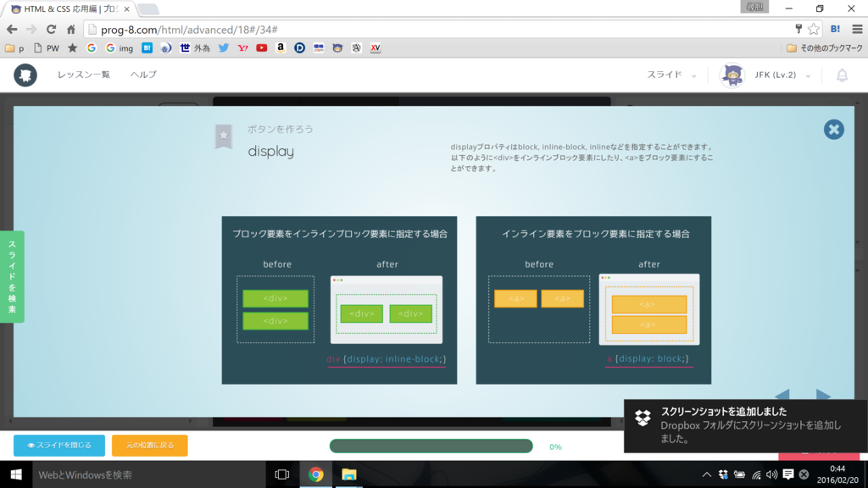Image resolution: width=868 pixels, height=488 pixels.
Task: Open the Hatena B! bookmark in the bookmarks bar
Action: click(147, 48)
